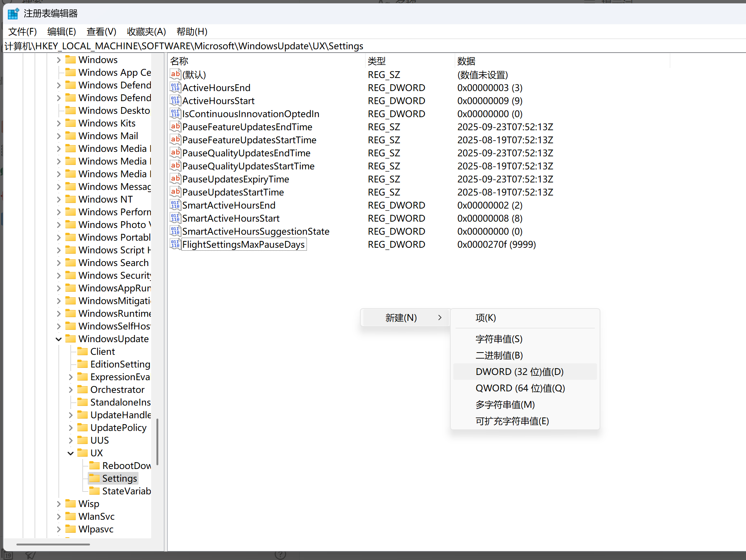
Task: Expand the UUS tree node
Action: [71, 440]
